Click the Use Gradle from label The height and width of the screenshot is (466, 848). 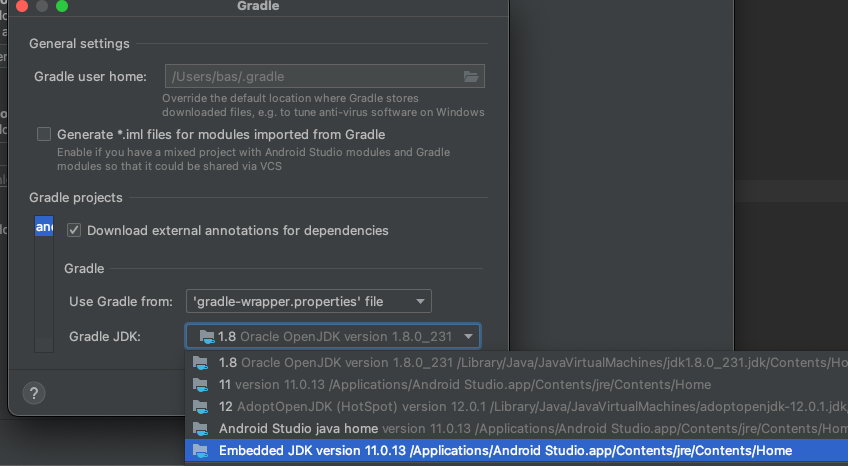coord(121,302)
